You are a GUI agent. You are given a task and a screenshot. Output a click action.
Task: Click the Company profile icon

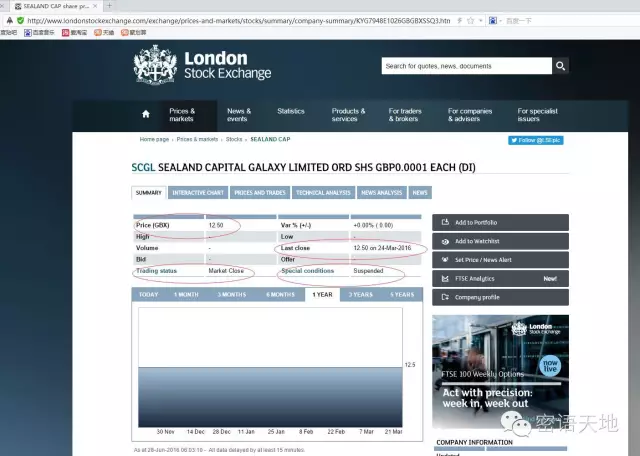[445, 297]
